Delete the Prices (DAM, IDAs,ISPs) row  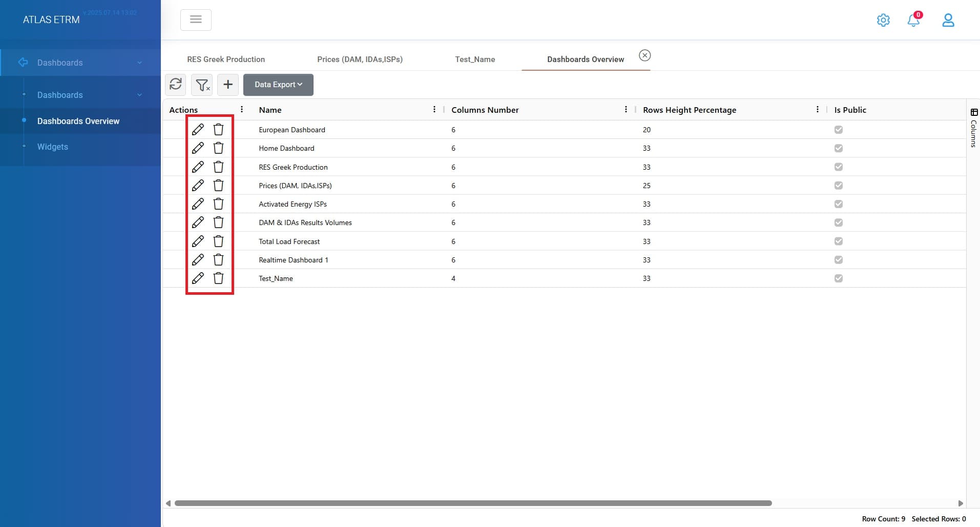click(218, 186)
